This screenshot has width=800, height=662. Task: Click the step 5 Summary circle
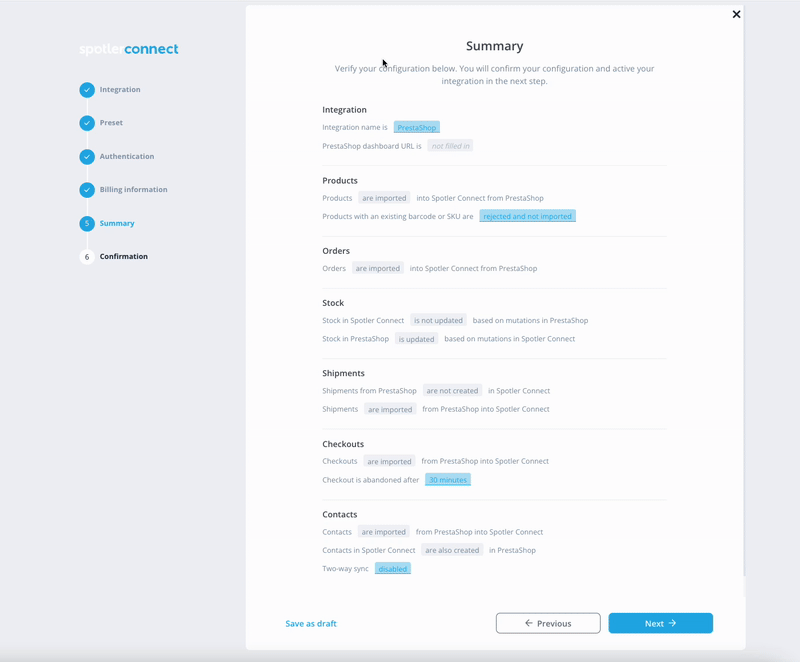point(87,223)
